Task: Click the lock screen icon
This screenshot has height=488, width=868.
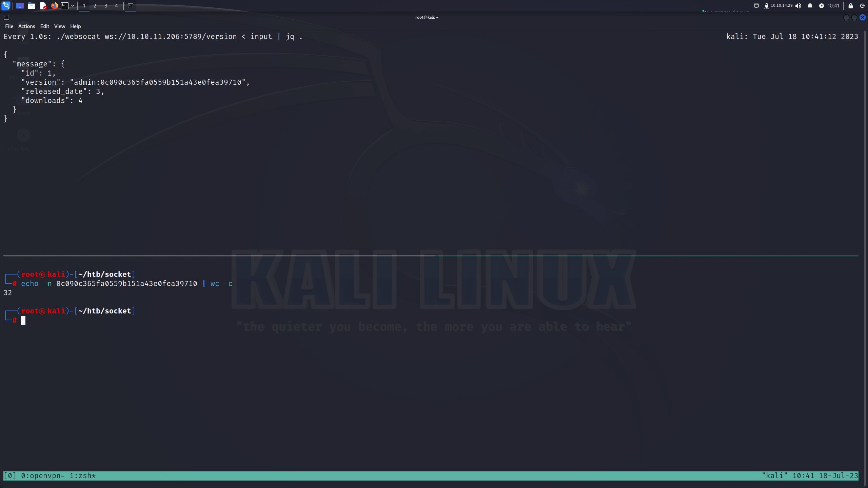Action: 851,6
